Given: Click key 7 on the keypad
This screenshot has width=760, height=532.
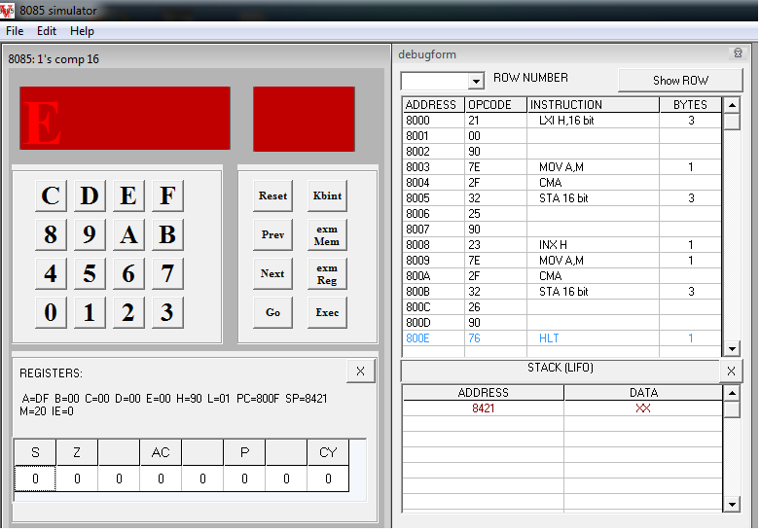Looking at the screenshot, I should [x=167, y=273].
